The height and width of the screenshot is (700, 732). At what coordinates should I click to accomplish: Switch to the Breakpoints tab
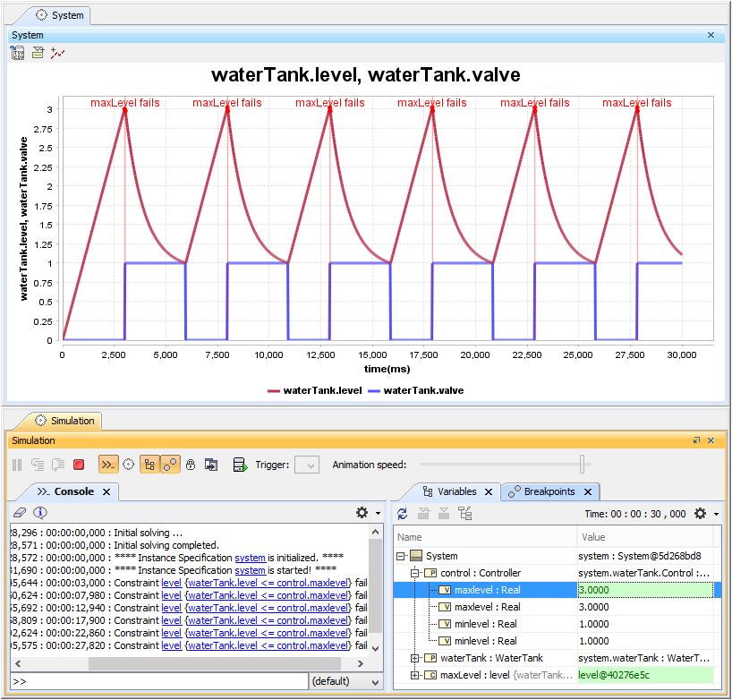(x=550, y=491)
